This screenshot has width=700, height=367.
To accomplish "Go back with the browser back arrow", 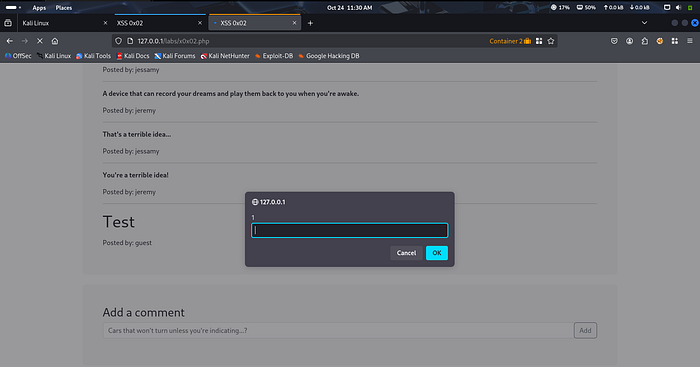I will (x=10, y=41).
